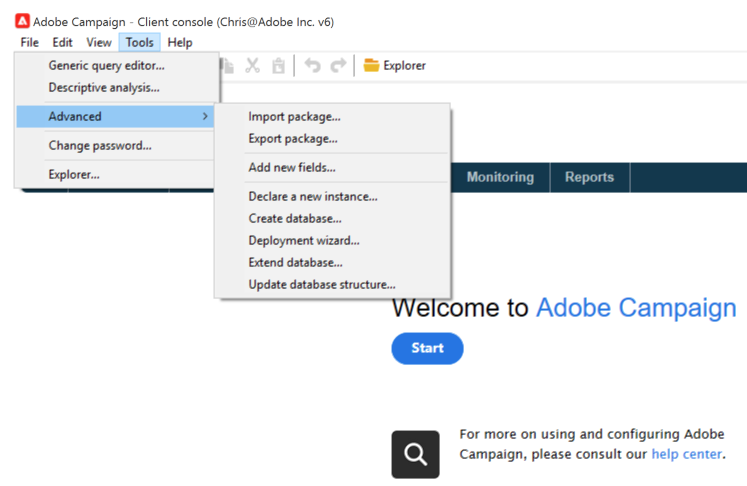This screenshot has width=747, height=486.
Task: Open the Deployment wizard entry
Action: (333, 240)
